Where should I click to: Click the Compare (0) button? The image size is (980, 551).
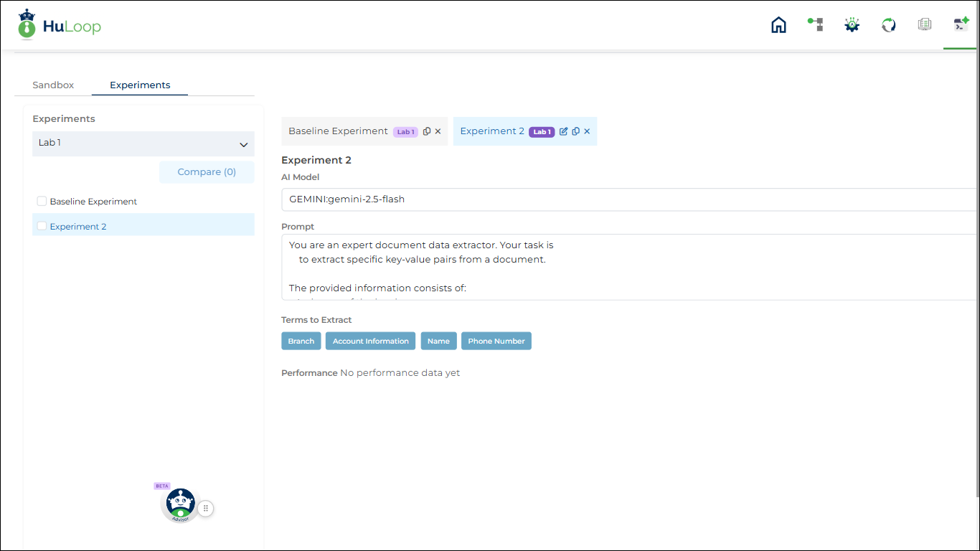click(x=207, y=172)
